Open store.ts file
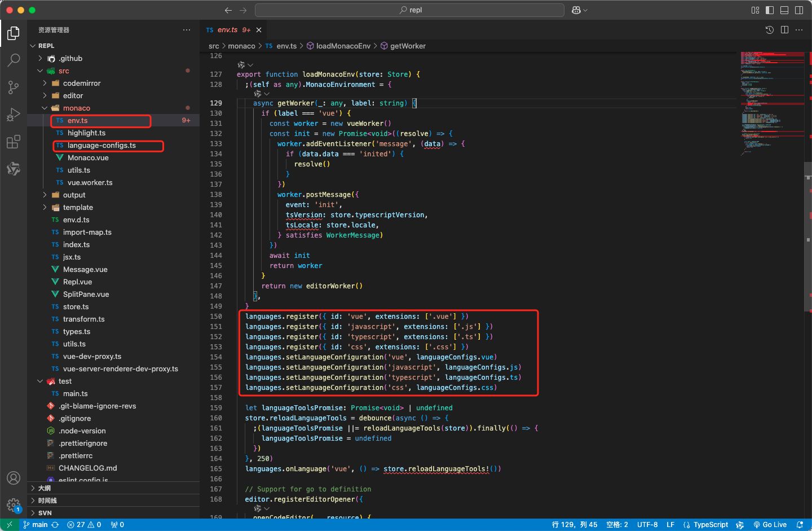 113,306
